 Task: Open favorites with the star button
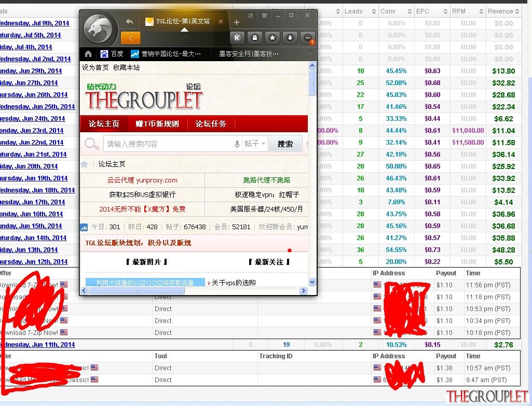click(272, 38)
